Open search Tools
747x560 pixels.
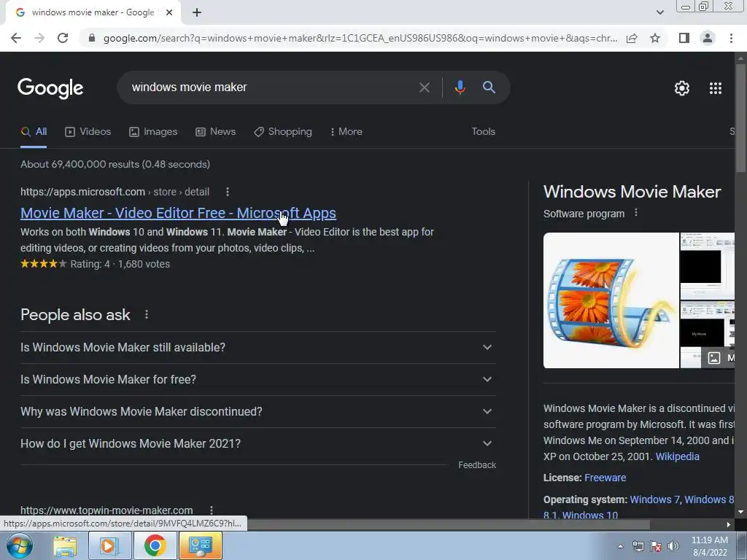pyautogui.click(x=483, y=132)
